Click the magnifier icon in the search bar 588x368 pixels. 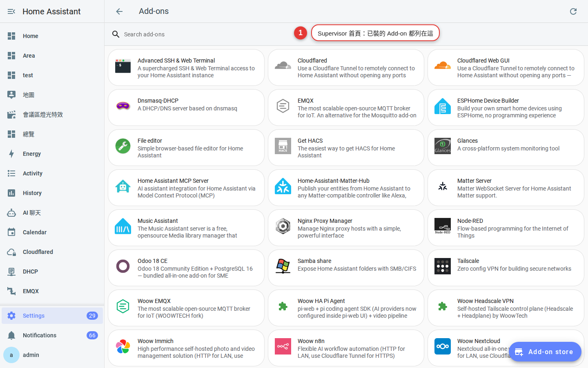[116, 34]
